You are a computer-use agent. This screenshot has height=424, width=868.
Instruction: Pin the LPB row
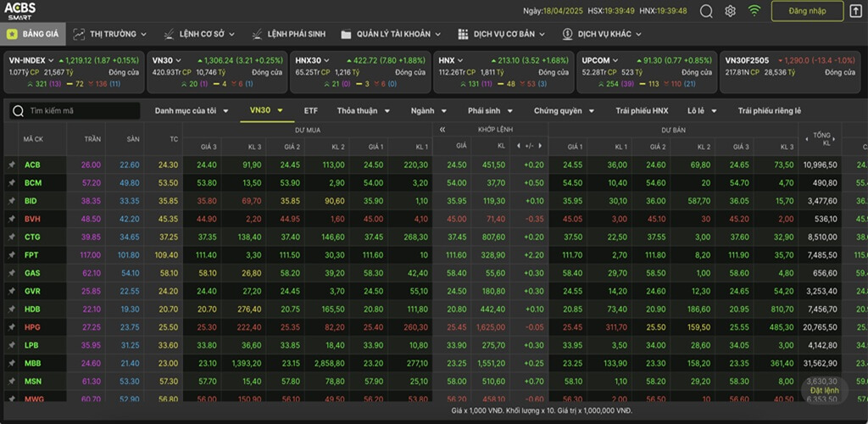(x=11, y=345)
